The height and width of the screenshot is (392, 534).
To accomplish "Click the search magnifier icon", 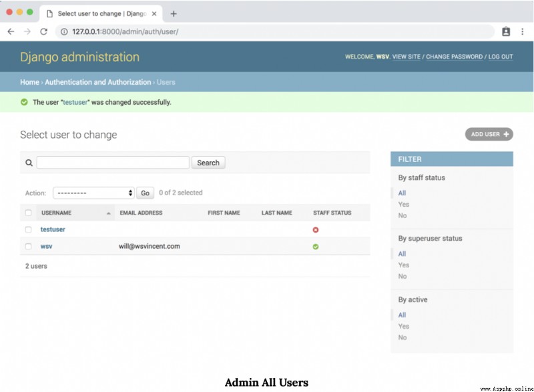I will click(x=29, y=163).
